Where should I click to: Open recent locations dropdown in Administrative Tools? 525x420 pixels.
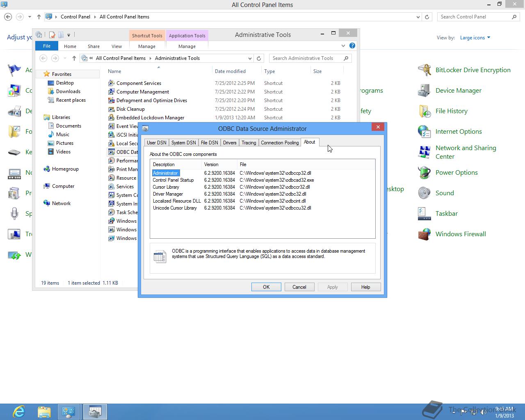coord(65,58)
